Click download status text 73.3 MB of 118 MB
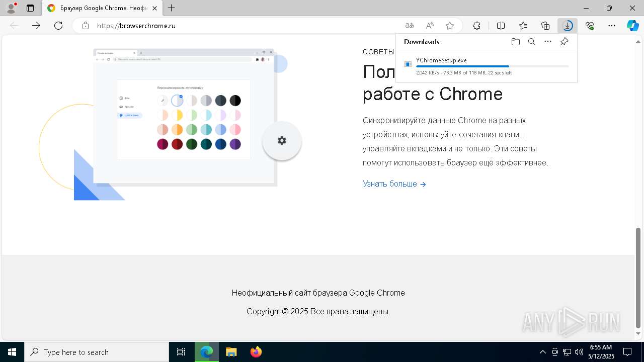This screenshot has width=644, height=362. point(464,73)
